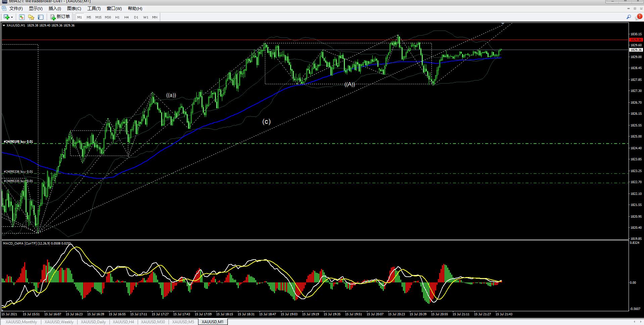Screen dimensions: 644x325
Task: Switch to the XAUUSD,M30 chart tab
Action: click(153, 322)
